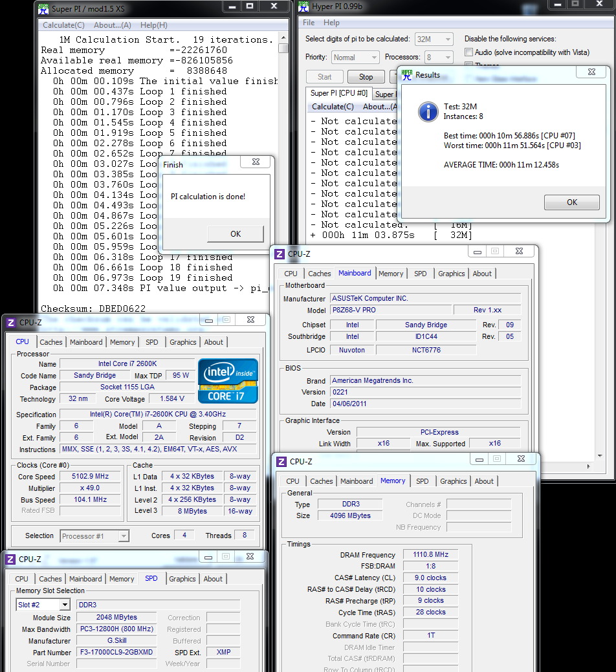
Task: Click the DRAM Frequency value 1110.8 MHz
Action: tap(430, 554)
